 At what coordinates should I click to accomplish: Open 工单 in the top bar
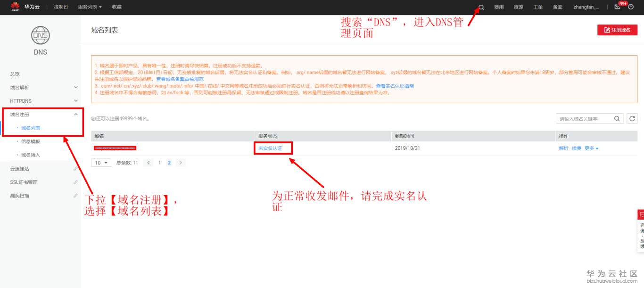[x=538, y=7]
